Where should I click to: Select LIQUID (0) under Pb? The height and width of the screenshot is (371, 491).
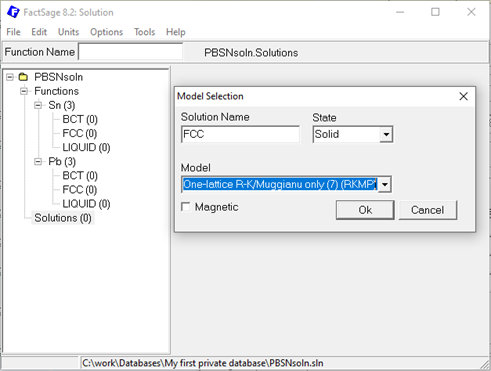tap(86, 204)
